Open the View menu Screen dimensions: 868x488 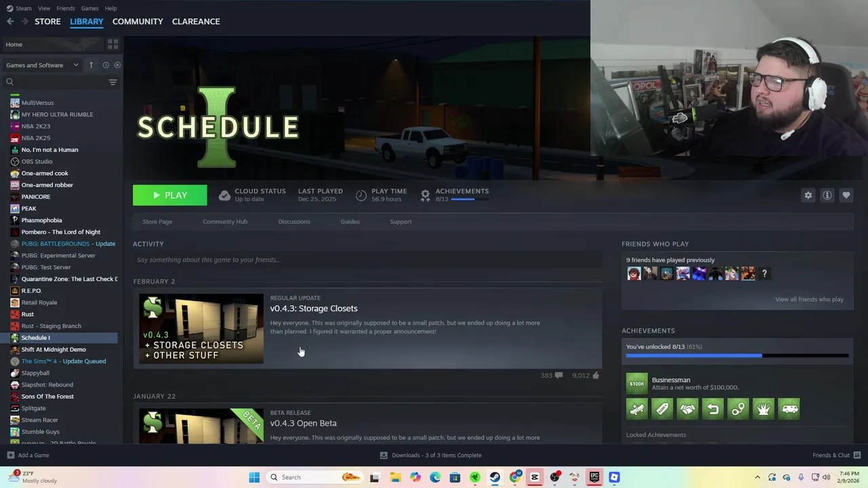coord(44,8)
